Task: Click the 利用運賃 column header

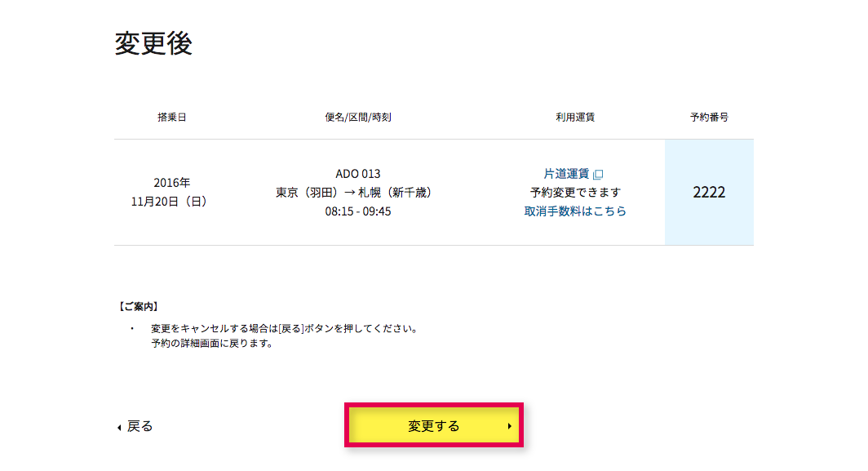Action: click(575, 117)
